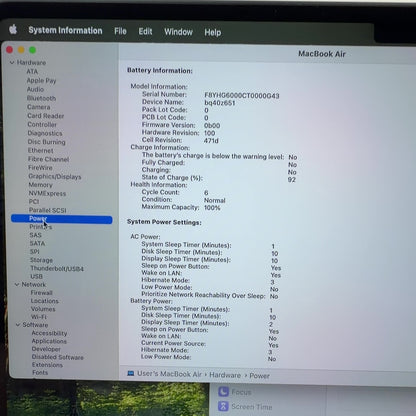
Task: Select Wi-Fi under Network
Action: 39,317
